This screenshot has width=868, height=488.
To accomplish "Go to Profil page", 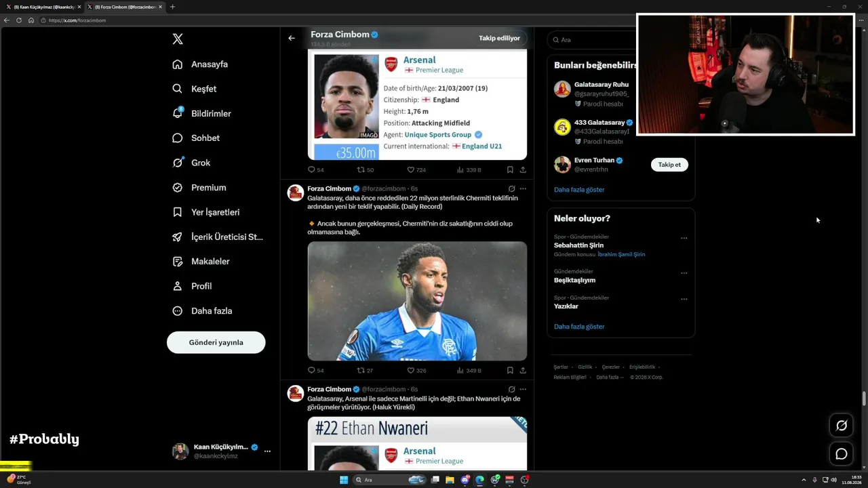I will pyautogui.click(x=192, y=286).
